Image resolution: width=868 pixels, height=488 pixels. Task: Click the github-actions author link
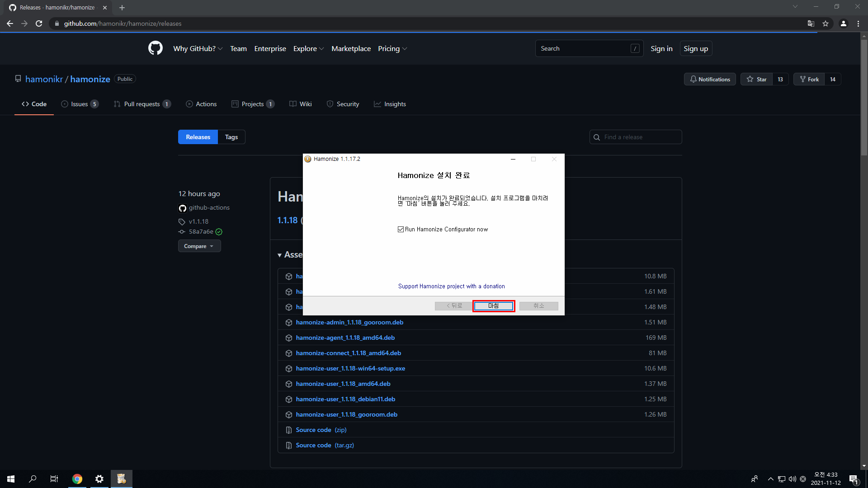tap(209, 208)
